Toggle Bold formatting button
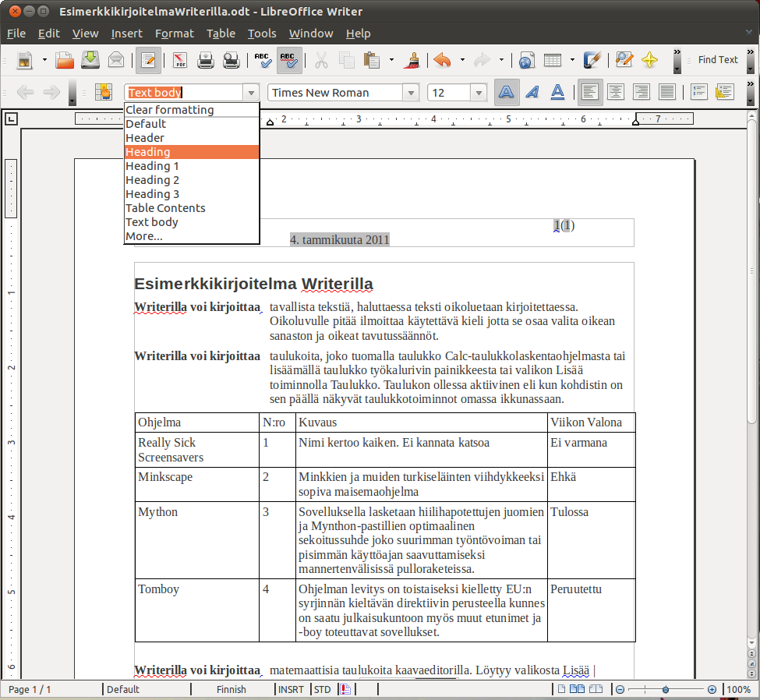This screenshot has width=760, height=700. click(x=506, y=92)
